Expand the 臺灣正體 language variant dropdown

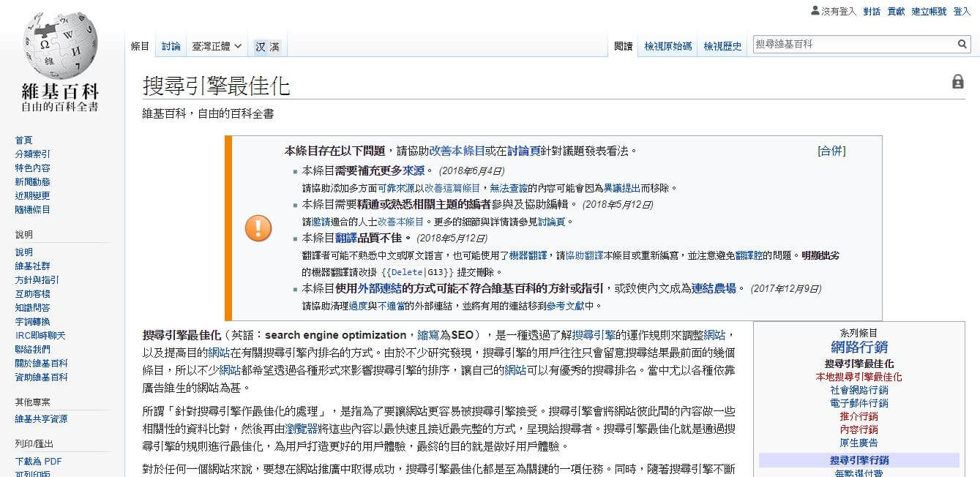pyautogui.click(x=217, y=46)
